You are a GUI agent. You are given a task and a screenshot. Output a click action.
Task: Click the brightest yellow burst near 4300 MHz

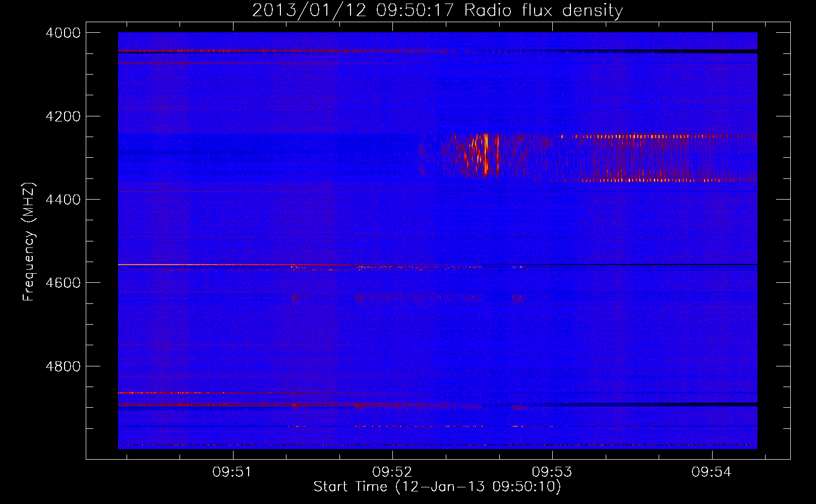tap(485, 154)
